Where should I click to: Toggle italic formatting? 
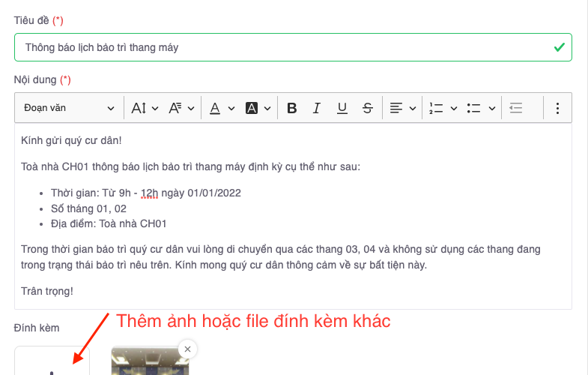click(x=317, y=108)
